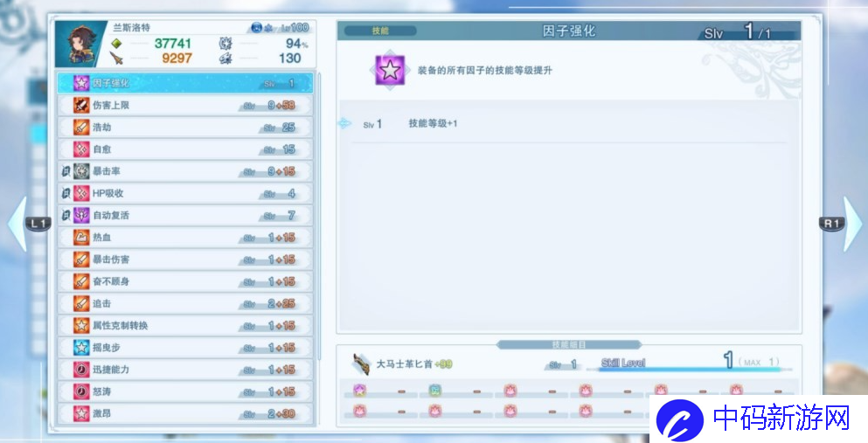Click the Lv100 level indicator

(x=295, y=27)
